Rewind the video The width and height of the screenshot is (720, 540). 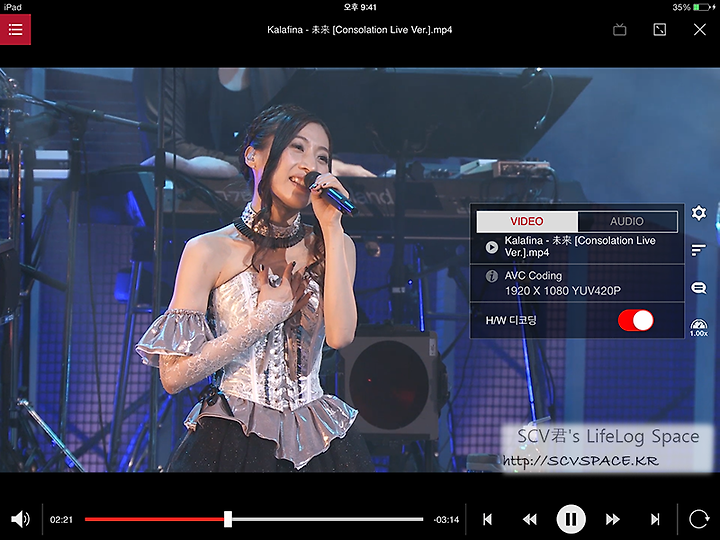pos(529,519)
